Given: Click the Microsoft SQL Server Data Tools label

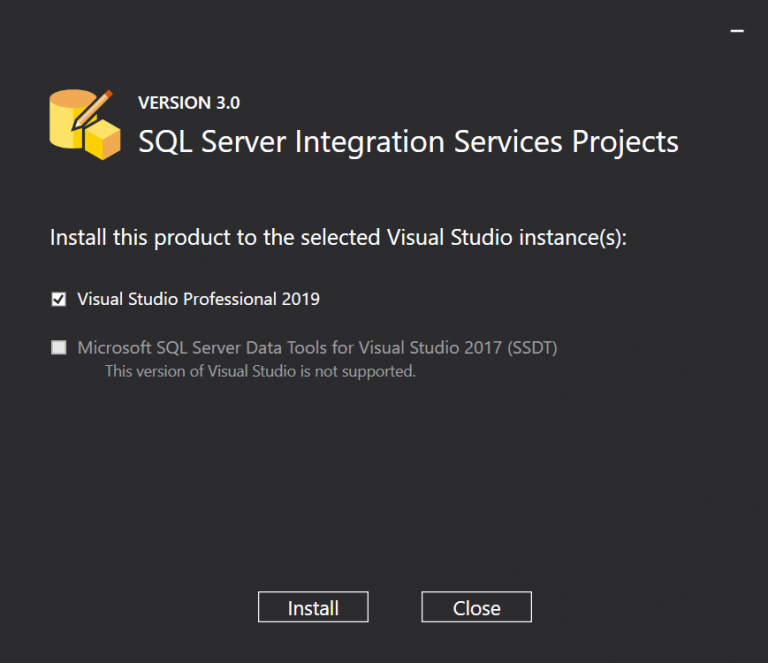Looking at the screenshot, I should [317, 348].
